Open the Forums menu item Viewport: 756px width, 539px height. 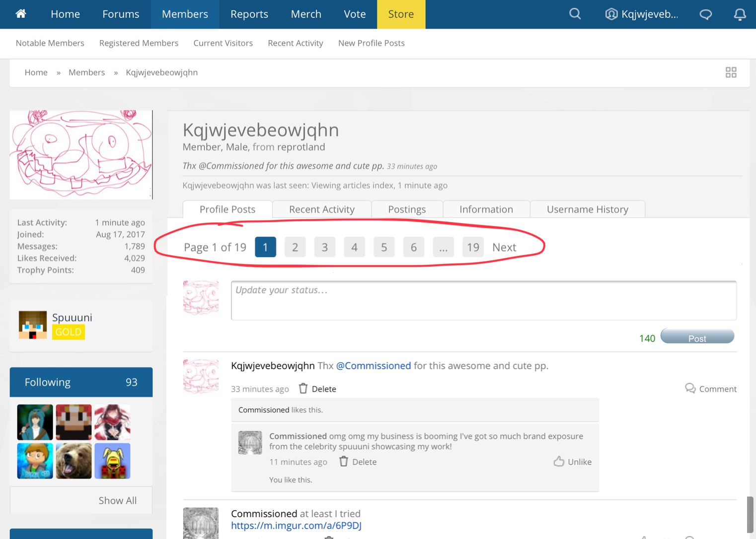tap(121, 14)
